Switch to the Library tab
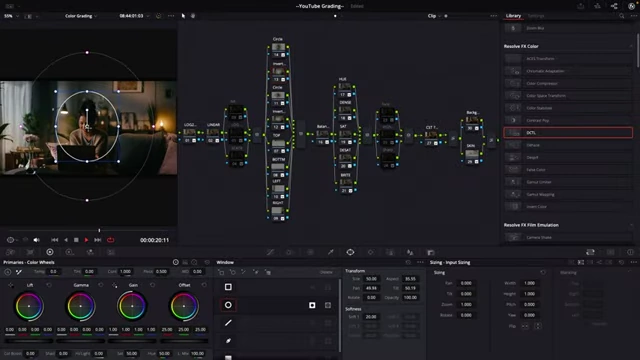 pos(513,16)
